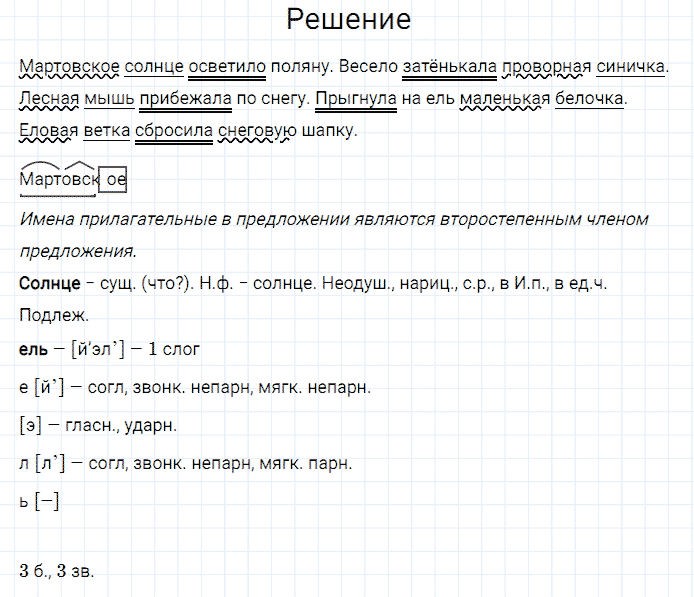694x597 pixels.
Task: Click the wavy-underlined adjective "маленькая"
Action: tap(499, 100)
